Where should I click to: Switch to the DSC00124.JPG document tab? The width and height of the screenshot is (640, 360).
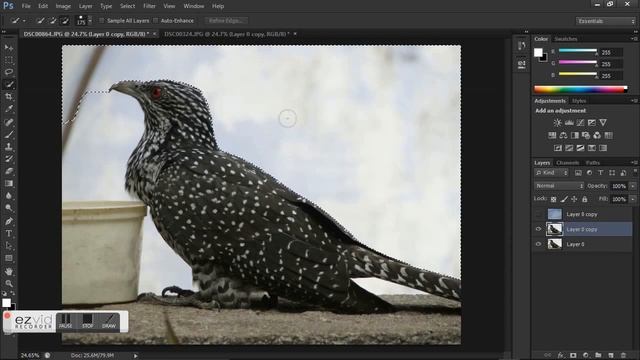227,34
